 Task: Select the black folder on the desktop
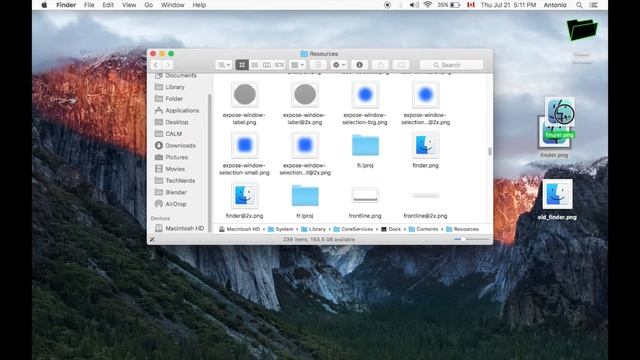582,29
